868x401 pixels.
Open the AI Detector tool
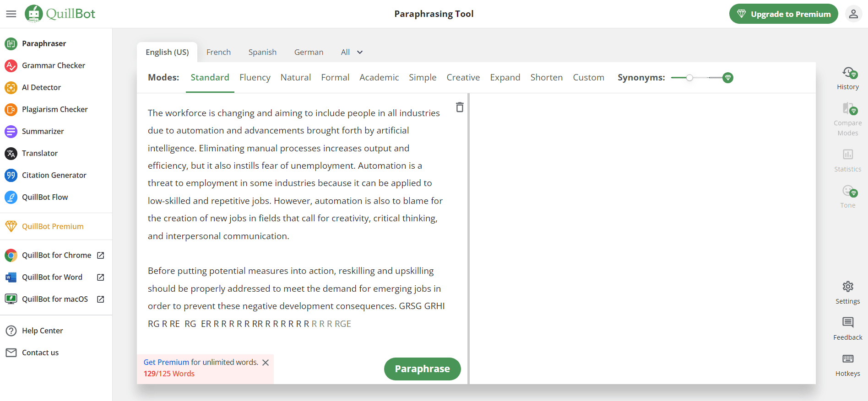pyautogui.click(x=41, y=87)
